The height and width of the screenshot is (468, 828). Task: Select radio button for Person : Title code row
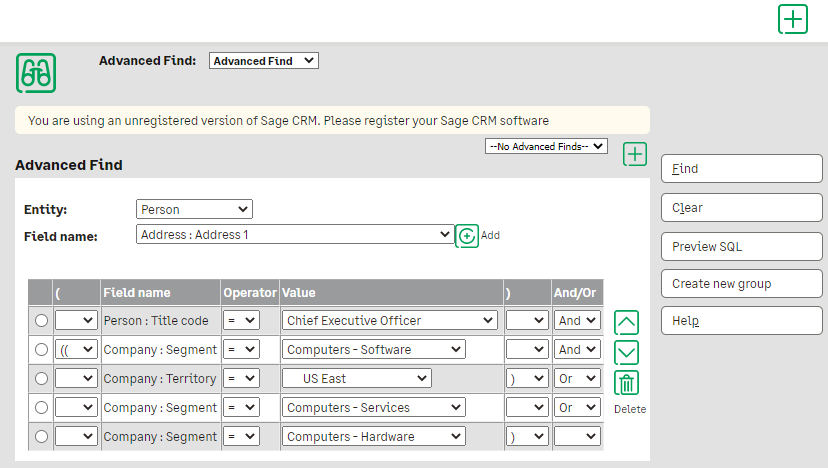(41, 321)
